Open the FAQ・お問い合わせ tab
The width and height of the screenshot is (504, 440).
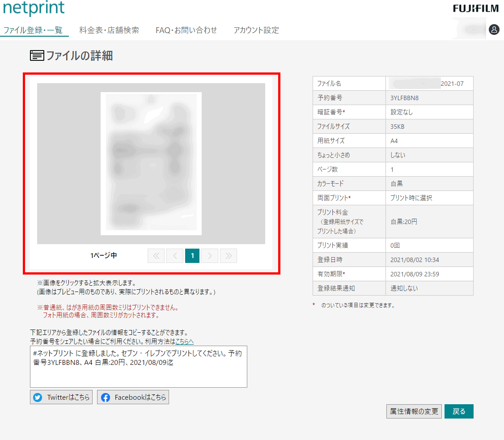pyautogui.click(x=186, y=30)
